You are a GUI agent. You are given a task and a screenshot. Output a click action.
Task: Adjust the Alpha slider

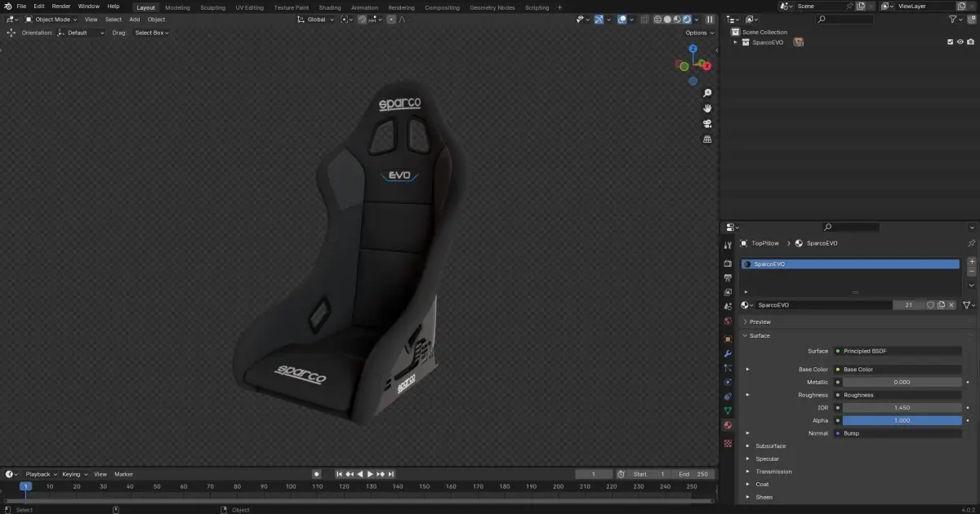[902, 420]
